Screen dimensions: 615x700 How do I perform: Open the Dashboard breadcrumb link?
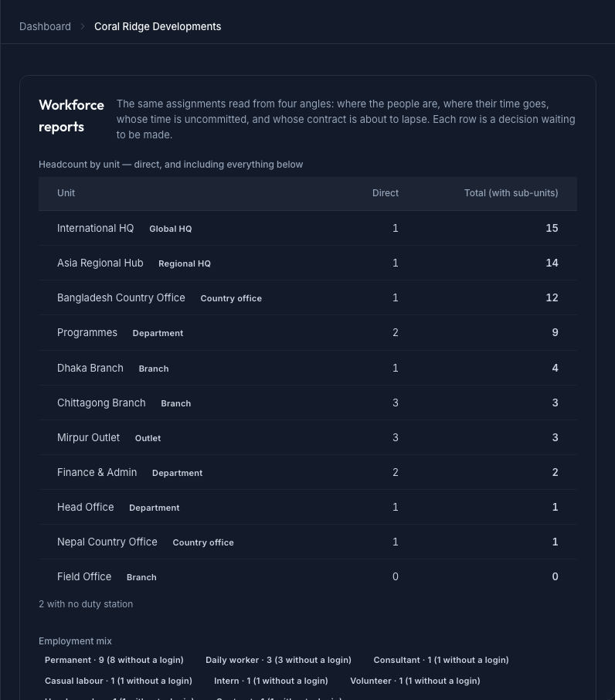pos(45,27)
